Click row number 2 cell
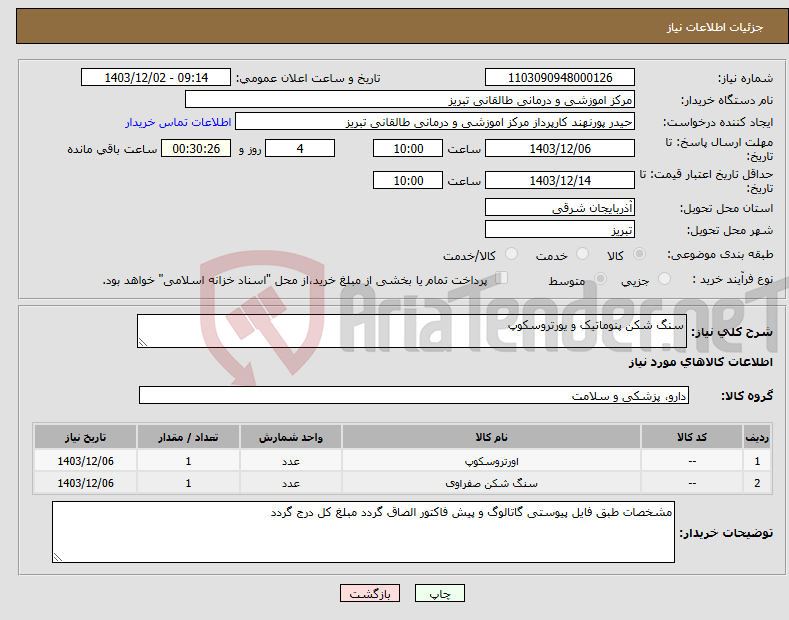 (x=757, y=483)
